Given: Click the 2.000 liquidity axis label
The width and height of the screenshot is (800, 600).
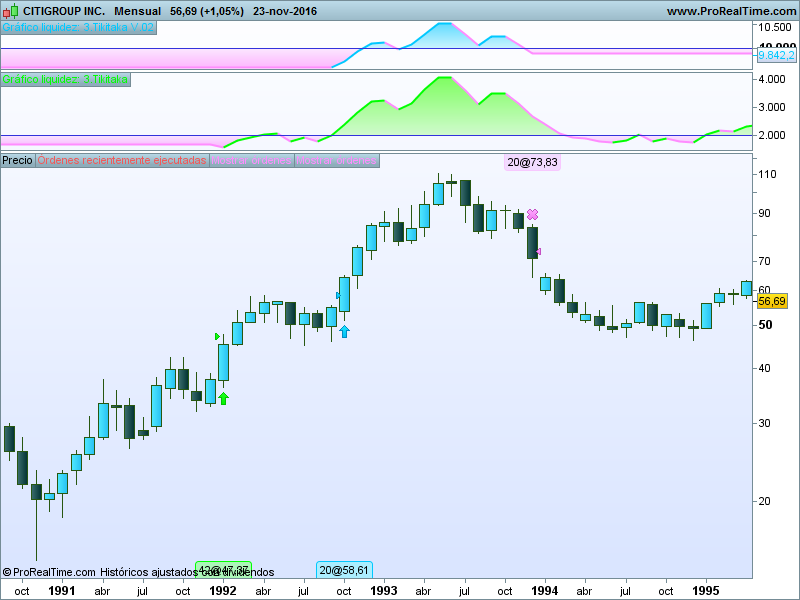Looking at the screenshot, I should point(772,136).
